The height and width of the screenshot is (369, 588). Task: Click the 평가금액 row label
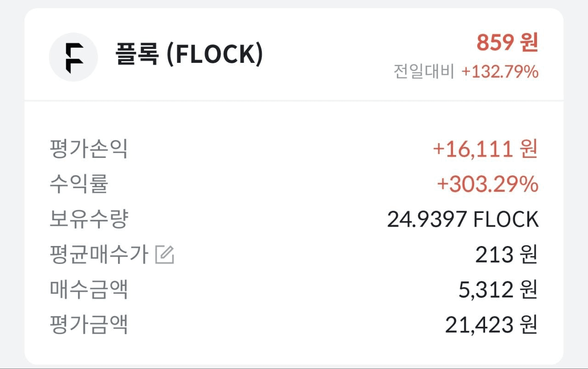pos(89,325)
